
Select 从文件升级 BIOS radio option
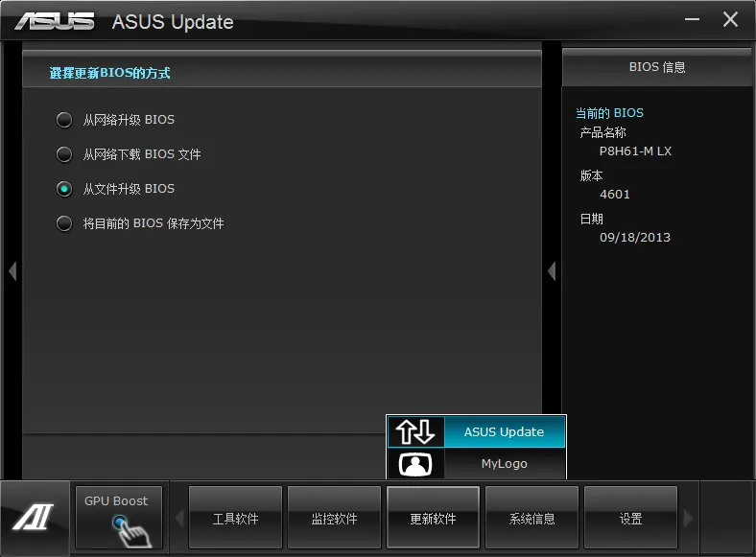[64, 189]
